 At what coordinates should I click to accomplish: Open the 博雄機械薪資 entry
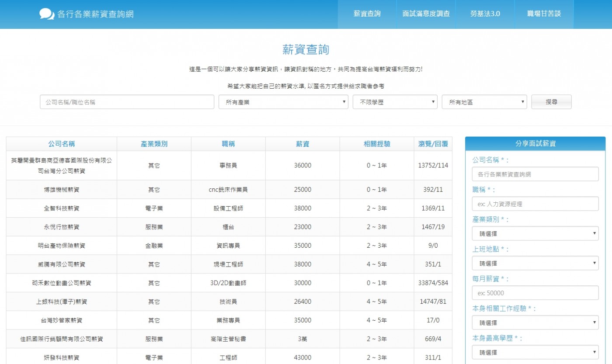62,190
